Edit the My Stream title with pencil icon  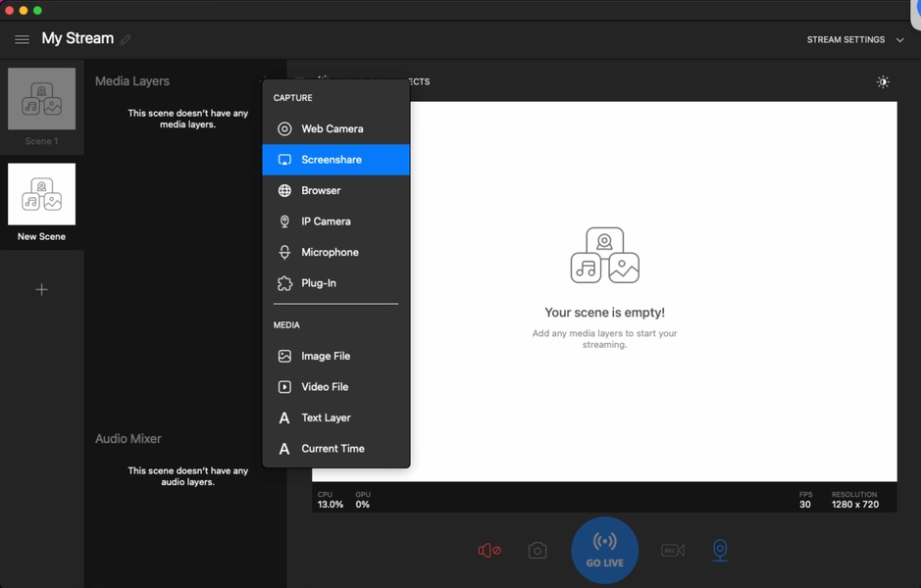coord(126,40)
